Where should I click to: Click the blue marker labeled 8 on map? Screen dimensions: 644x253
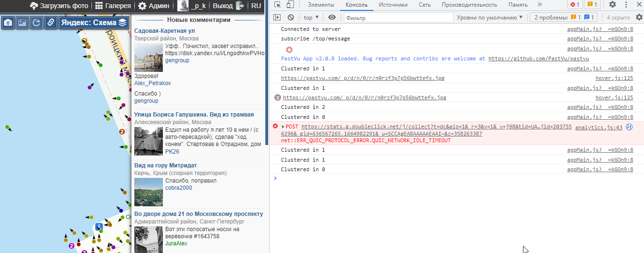click(99, 226)
